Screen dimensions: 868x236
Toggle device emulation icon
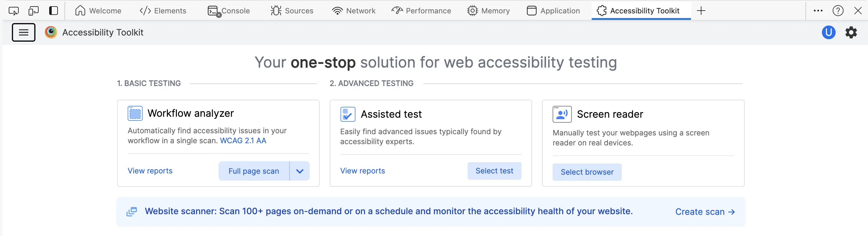click(33, 11)
